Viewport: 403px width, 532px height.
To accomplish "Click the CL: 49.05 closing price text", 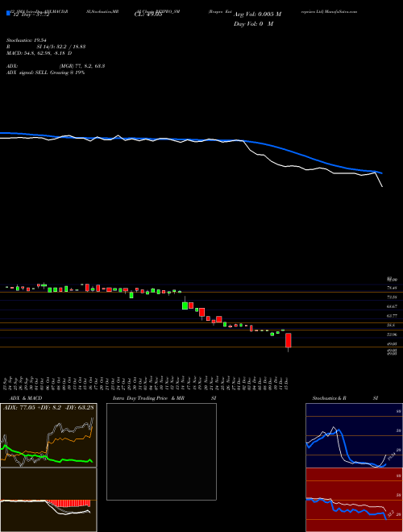I will coord(149,15).
